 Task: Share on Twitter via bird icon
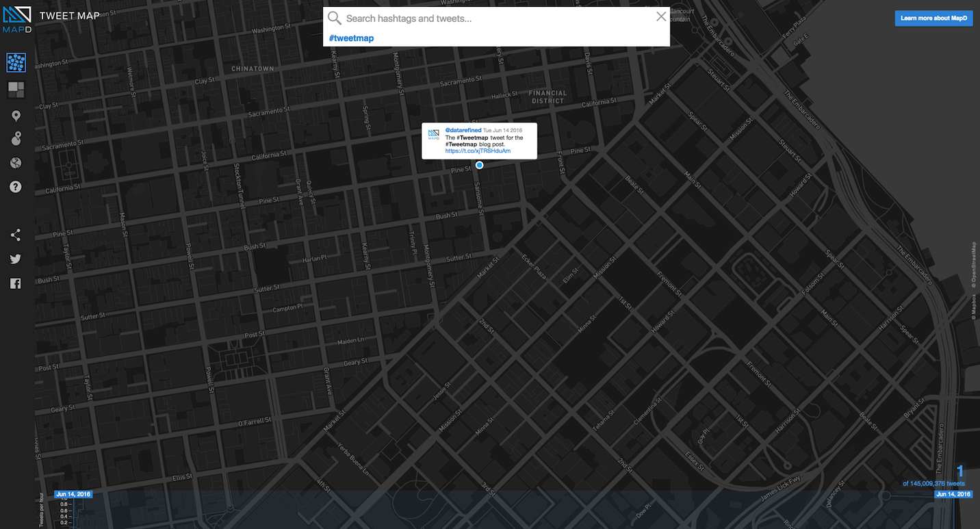[x=16, y=259]
